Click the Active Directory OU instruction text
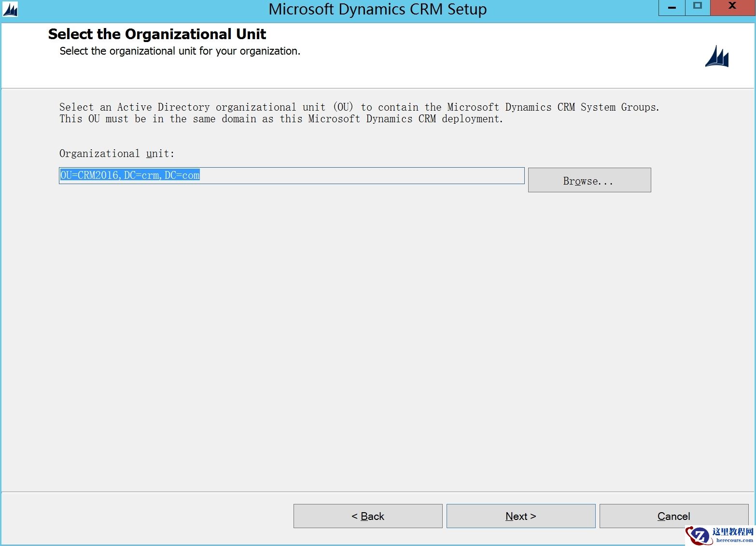The image size is (756, 546). click(359, 113)
